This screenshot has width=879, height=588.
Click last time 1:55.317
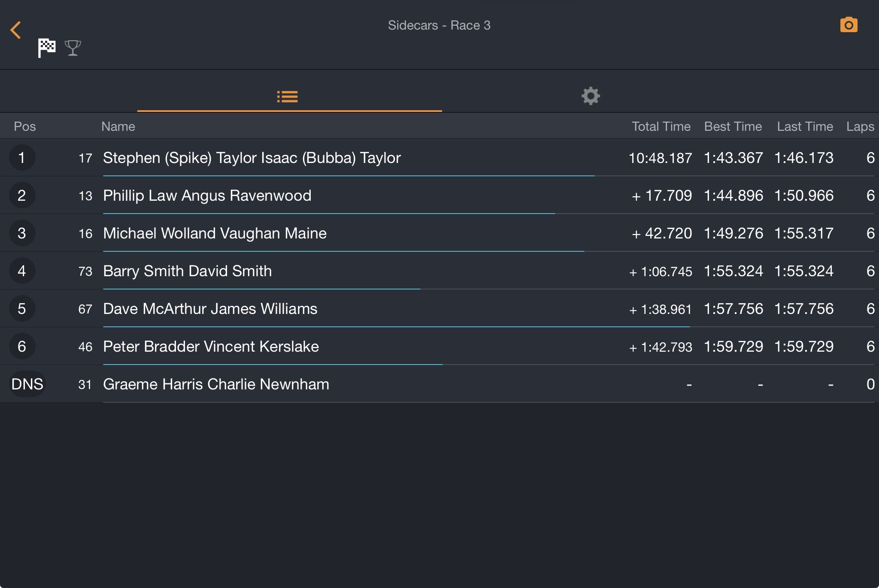[x=804, y=233]
